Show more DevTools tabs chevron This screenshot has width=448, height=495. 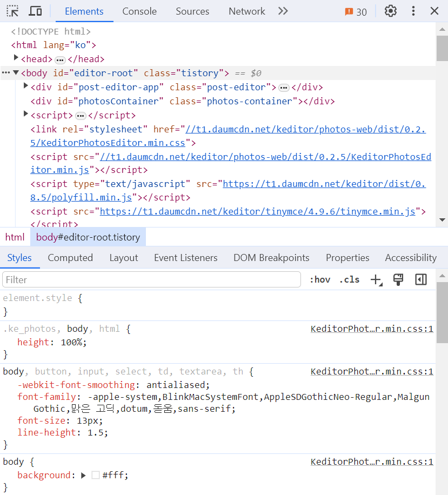[283, 11]
